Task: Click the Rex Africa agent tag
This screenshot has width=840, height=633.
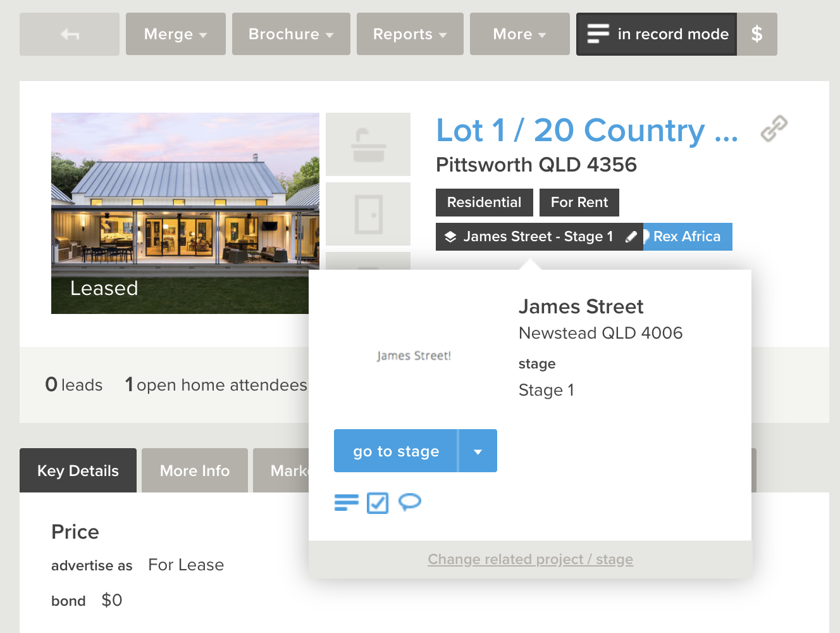Action: (x=687, y=237)
